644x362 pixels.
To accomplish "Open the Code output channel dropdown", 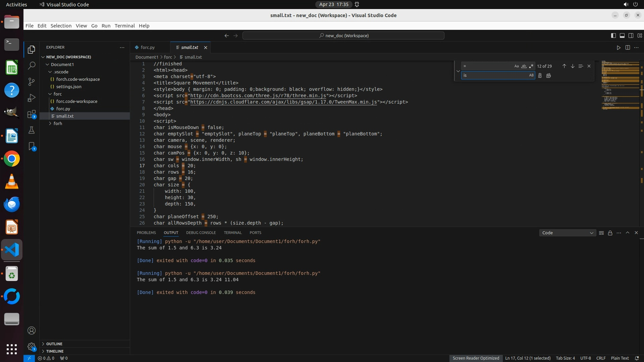I will 567,233.
